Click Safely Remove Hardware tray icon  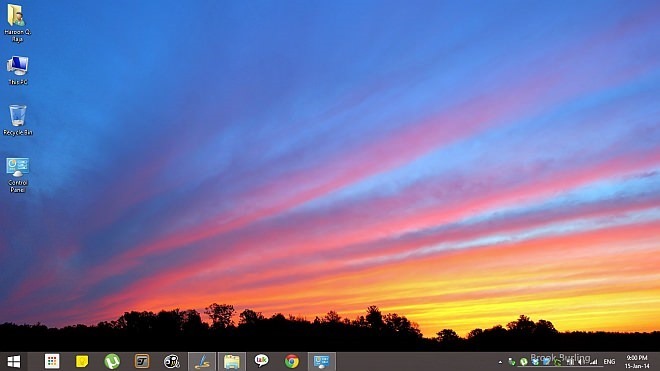[512, 362]
